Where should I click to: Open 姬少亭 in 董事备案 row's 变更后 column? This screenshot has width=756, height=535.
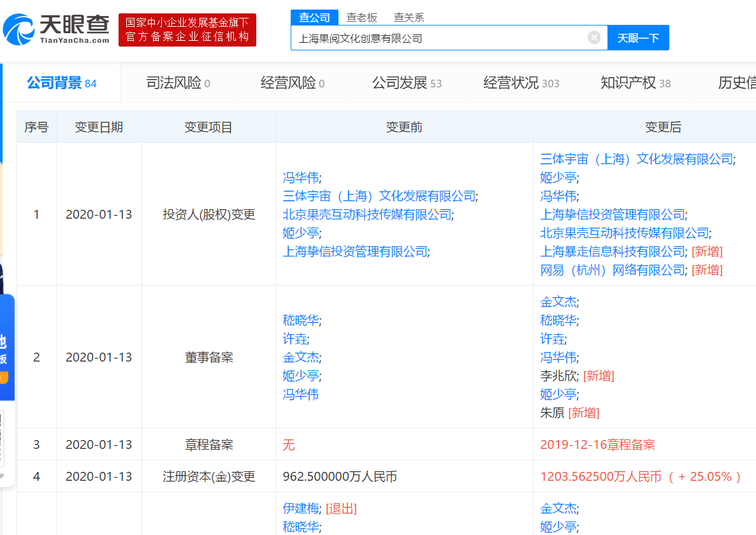coord(558,394)
